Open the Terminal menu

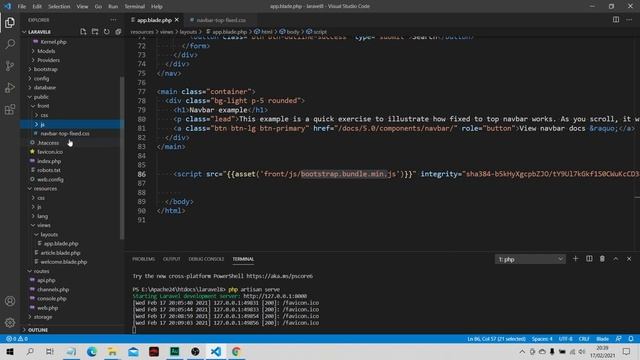coord(135,7)
